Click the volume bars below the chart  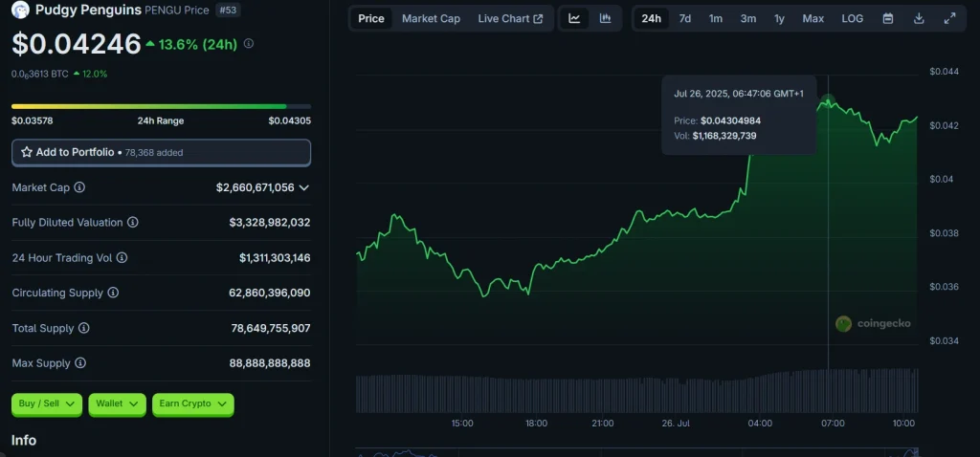pyautogui.click(x=636, y=391)
